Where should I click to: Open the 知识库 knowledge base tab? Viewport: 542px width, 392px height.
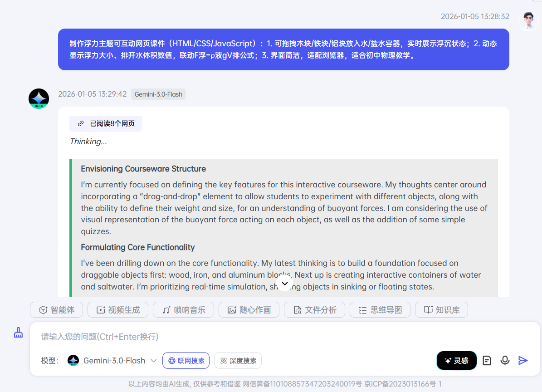441,309
